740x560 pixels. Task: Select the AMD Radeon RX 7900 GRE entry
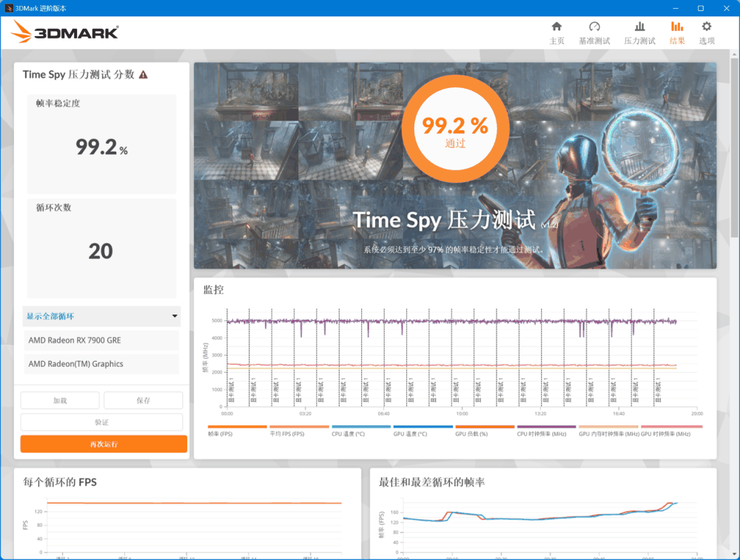(x=101, y=340)
